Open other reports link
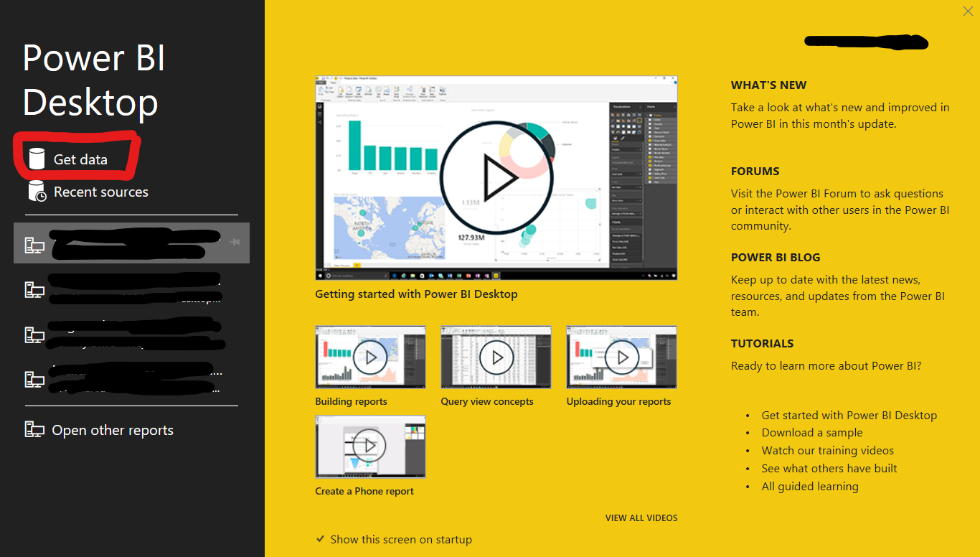 pyautogui.click(x=113, y=430)
